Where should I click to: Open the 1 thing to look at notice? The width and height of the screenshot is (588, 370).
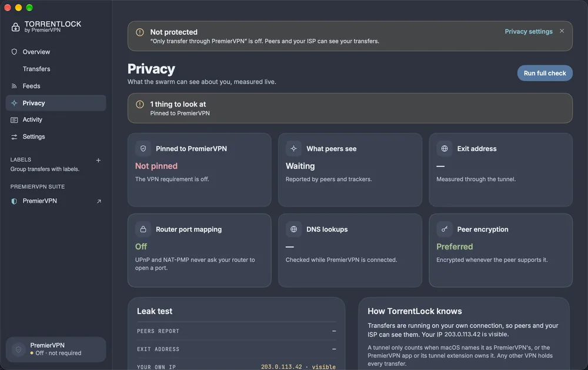pos(350,108)
